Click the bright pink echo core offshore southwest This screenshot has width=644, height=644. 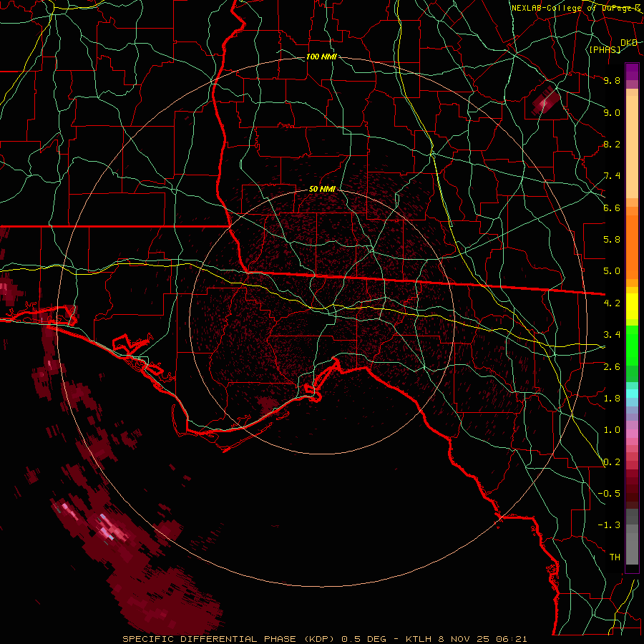coord(110,527)
